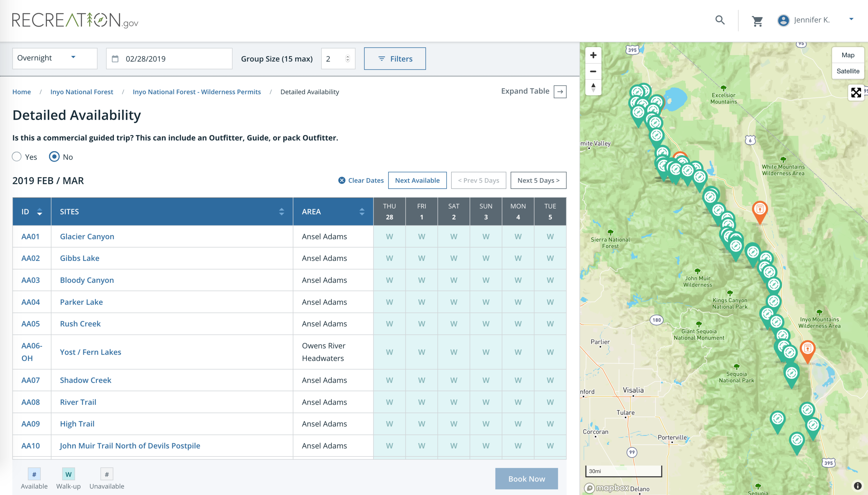The image size is (868, 495).
Task: Open Inyo National Forest - Wilderness Permits breadcrumb
Action: coord(197,92)
